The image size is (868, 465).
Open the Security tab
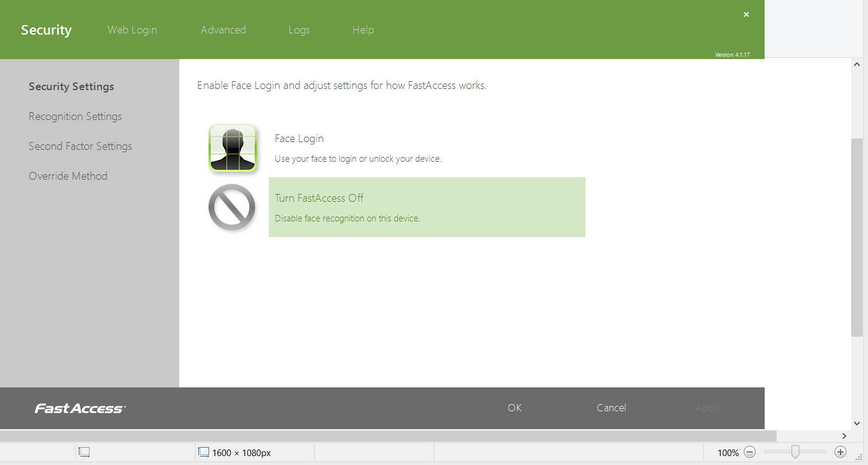(x=46, y=30)
